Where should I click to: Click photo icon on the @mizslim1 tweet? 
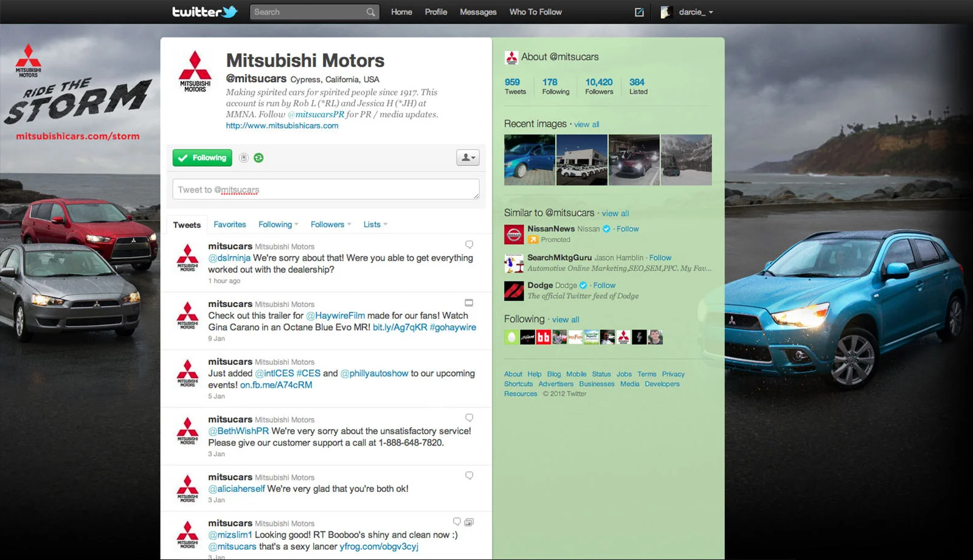tap(469, 522)
